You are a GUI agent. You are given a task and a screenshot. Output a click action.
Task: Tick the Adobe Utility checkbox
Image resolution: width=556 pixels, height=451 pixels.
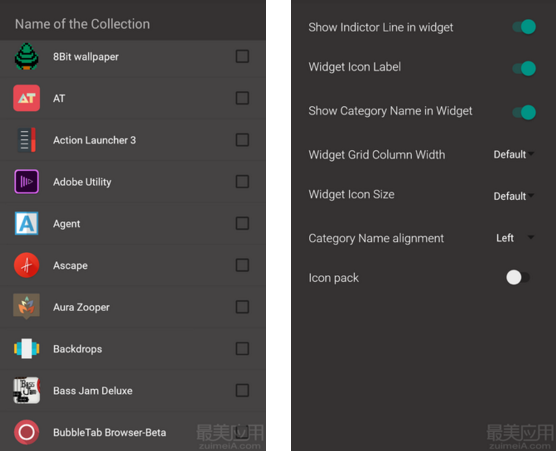(x=242, y=182)
